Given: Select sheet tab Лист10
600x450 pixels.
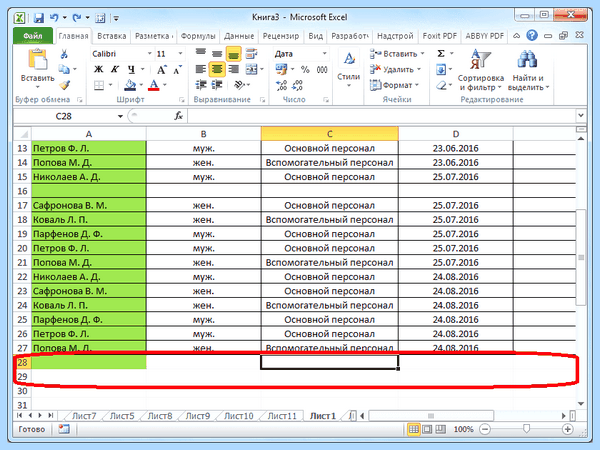Looking at the screenshot, I should (238, 416).
